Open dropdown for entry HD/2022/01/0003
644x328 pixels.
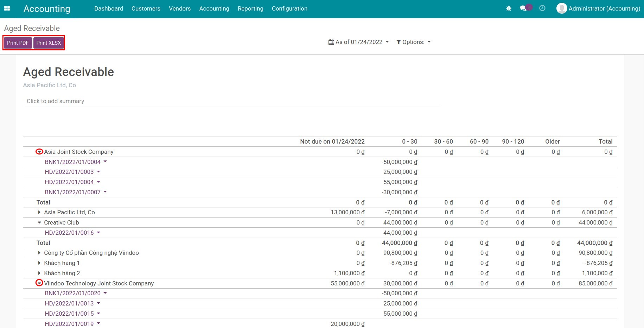pos(98,172)
